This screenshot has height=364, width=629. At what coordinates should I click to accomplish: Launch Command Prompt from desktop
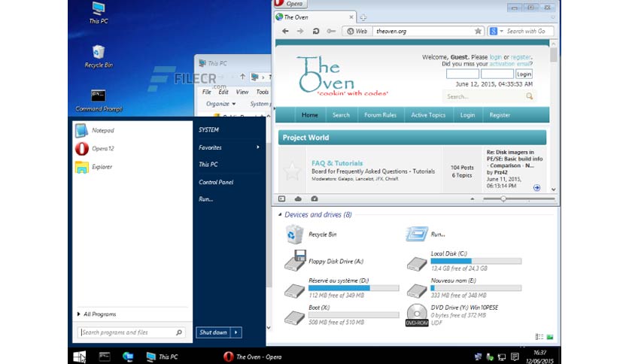pos(99,100)
